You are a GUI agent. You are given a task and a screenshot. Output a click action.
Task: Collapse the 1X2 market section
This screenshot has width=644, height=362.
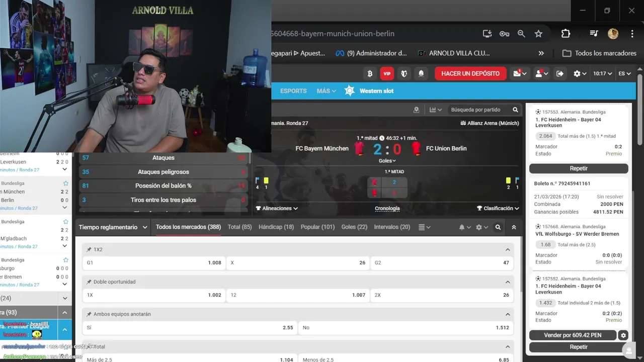click(x=508, y=249)
